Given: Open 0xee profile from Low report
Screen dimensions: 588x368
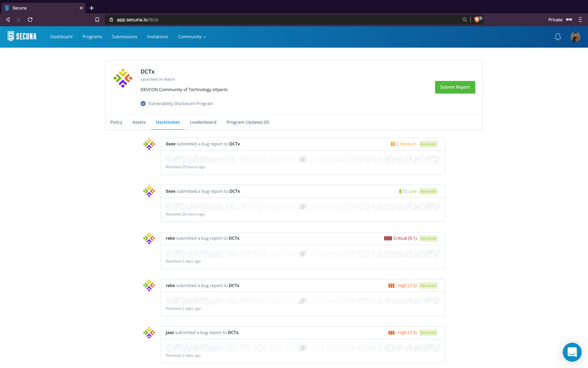Looking at the screenshot, I should (171, 191).
